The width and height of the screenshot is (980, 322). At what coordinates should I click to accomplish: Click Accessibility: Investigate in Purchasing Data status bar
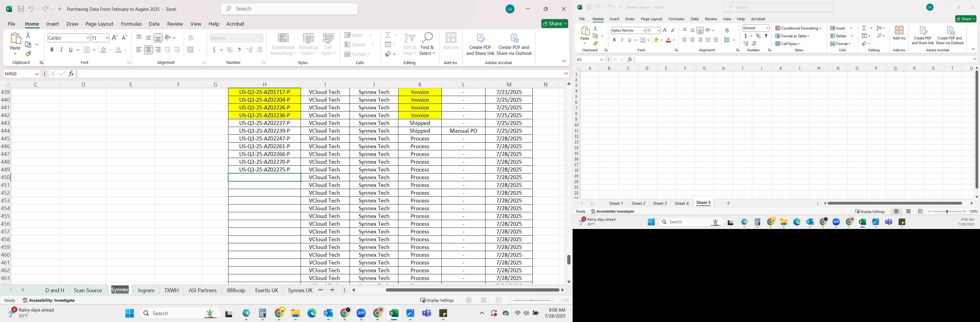48,300
